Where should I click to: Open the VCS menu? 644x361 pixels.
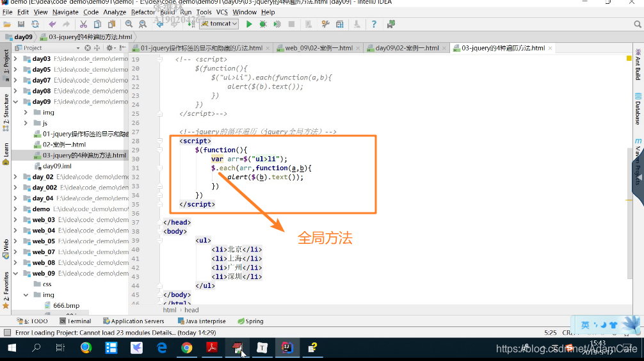(221, 12)
